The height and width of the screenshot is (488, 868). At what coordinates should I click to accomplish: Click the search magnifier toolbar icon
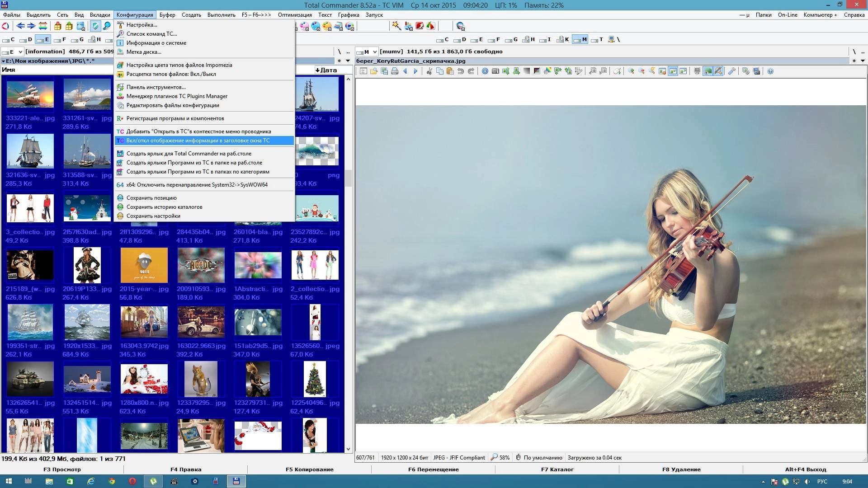coord(107,26)
